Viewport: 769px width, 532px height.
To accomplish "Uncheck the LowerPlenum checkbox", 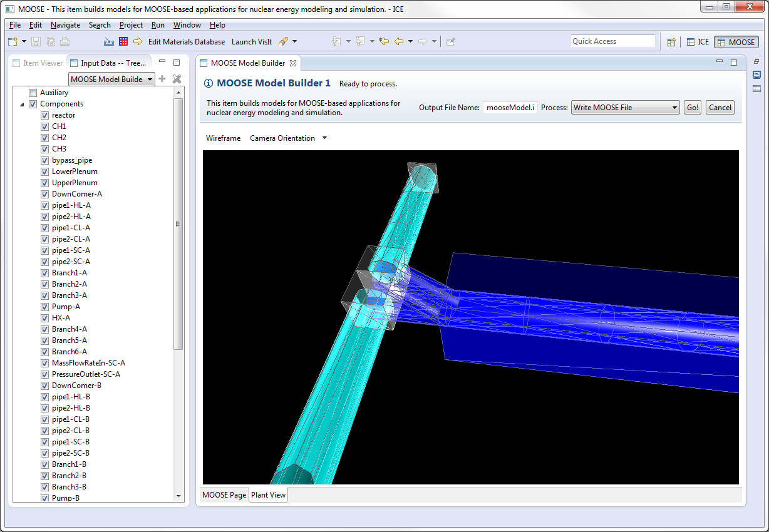I will pos(44,171).
